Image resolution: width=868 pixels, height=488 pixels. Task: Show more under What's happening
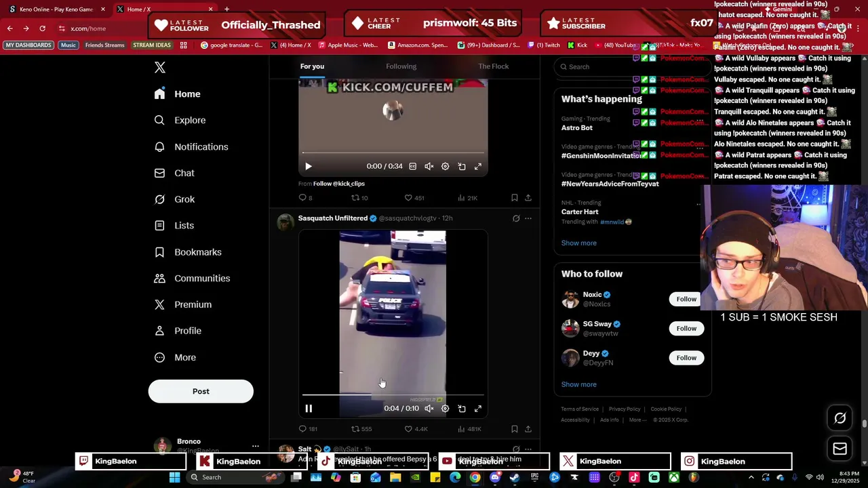coord(578,243)
